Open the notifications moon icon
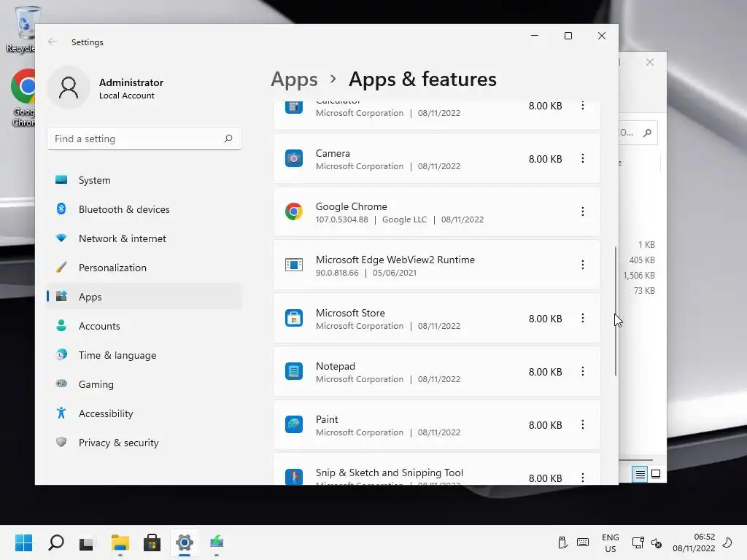747x560 pixels. click(x=727, y=542)
